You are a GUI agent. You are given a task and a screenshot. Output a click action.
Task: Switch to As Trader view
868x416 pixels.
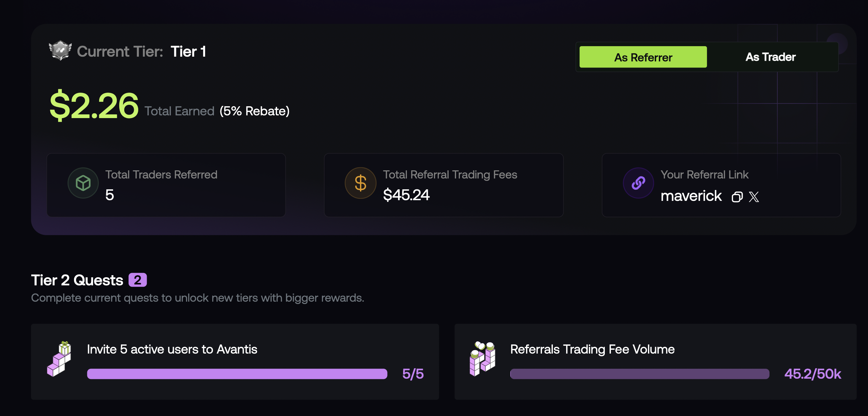tap(771, 57)
